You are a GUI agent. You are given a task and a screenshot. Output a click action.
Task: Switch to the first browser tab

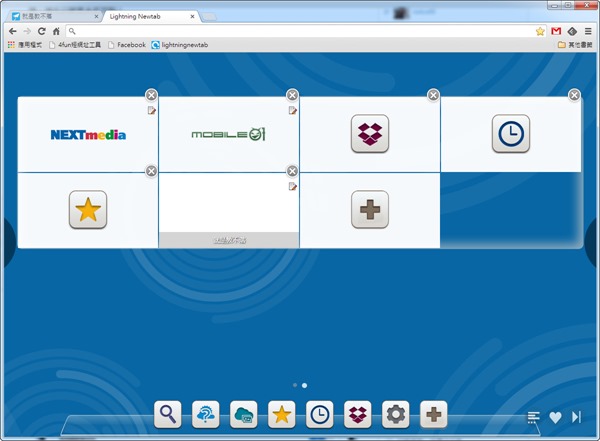pyautogui.click(x=54, y=16)
